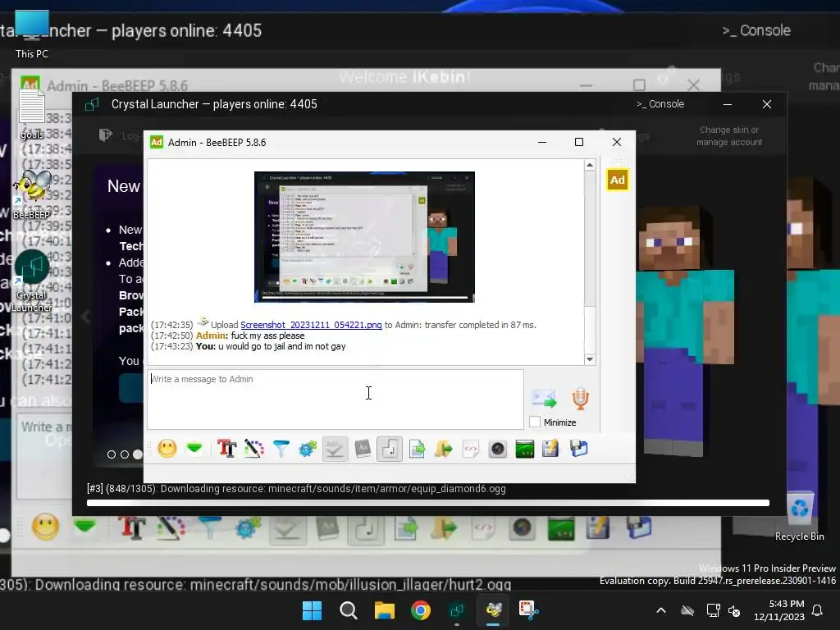Open the notification bell in system tray

tap(818, 610)
